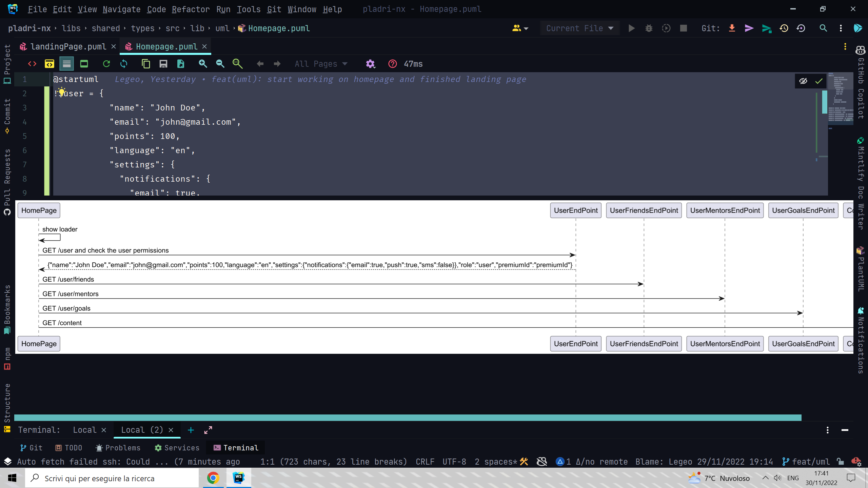Zoom out of the PlantUML preview

click(x=220, y=64)
